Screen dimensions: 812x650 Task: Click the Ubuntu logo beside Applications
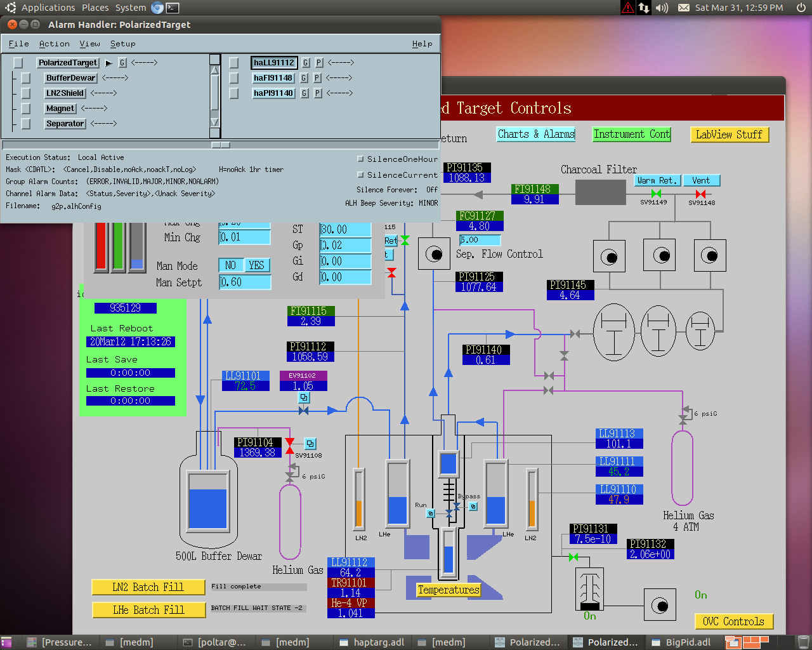(x=10, y=8)
